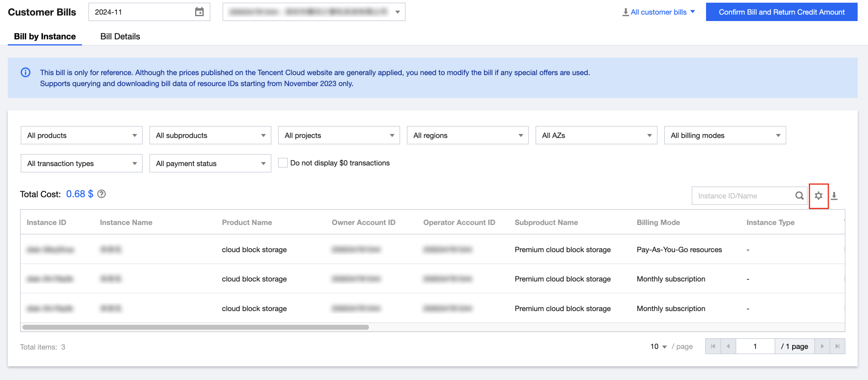Open the calendar date picker icon

[199, 12]
